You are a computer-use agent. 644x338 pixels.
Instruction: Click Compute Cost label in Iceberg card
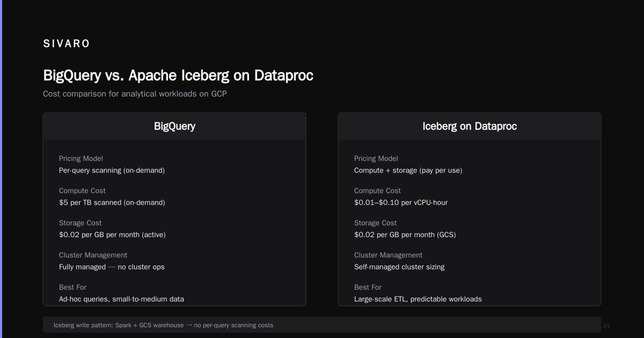tap(377, 191)
